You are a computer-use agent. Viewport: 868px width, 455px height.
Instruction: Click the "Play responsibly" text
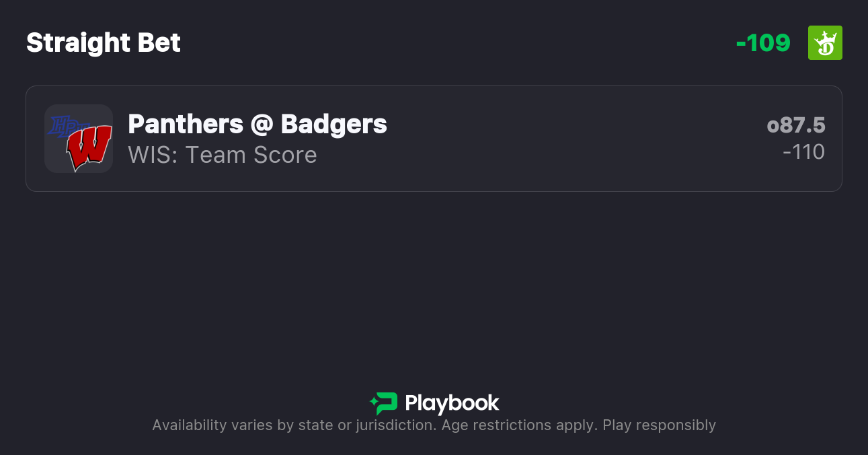click(659, 425)
